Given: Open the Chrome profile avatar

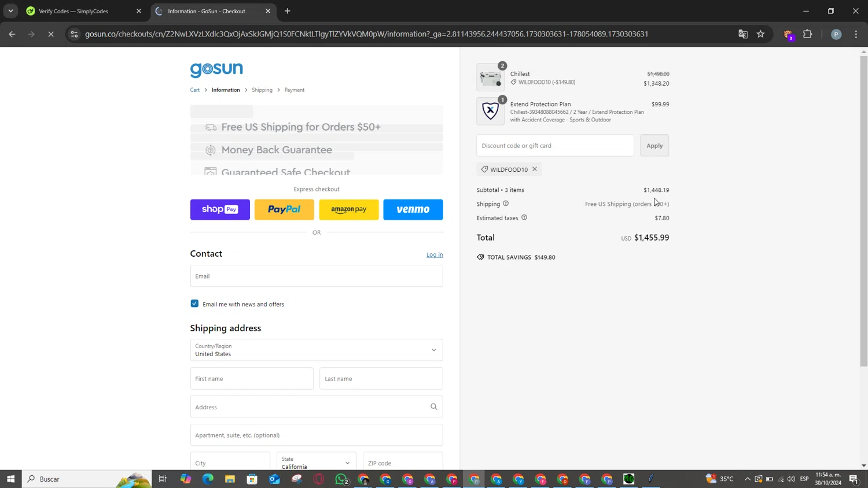Looking at the screenshot, I should (836, 34).
